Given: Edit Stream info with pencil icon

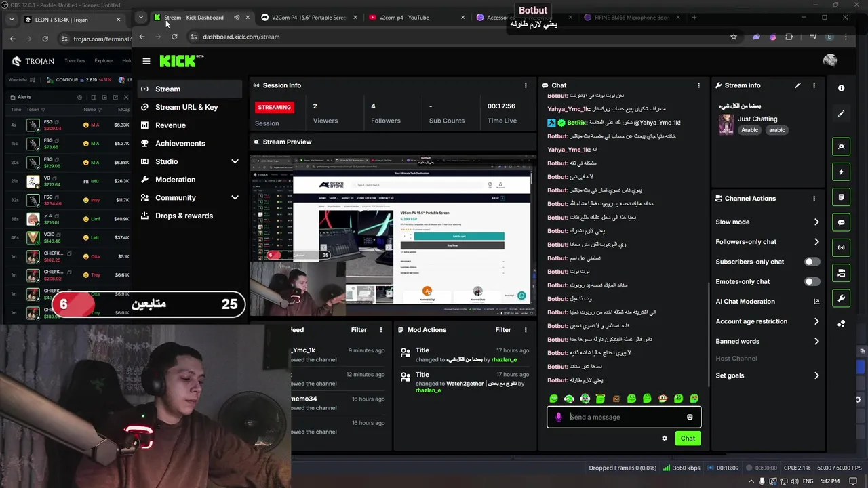Looking at the screenshot, I should click(797, 85).
